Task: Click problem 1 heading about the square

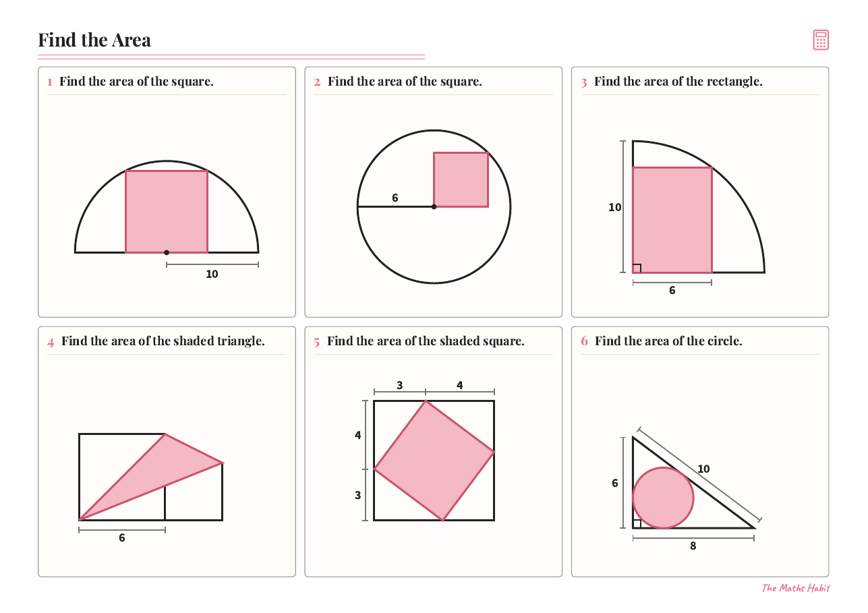Action: [x=136, y=82]
